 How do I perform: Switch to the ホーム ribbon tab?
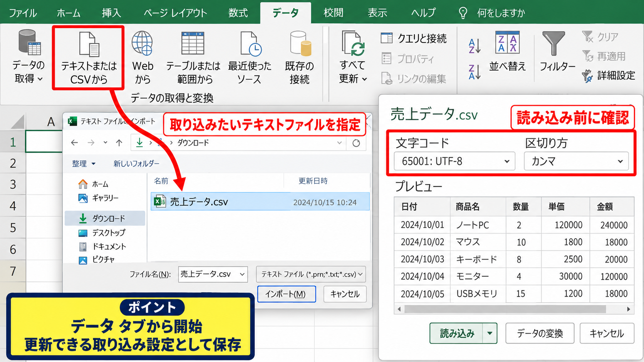(x=69, y=13)
